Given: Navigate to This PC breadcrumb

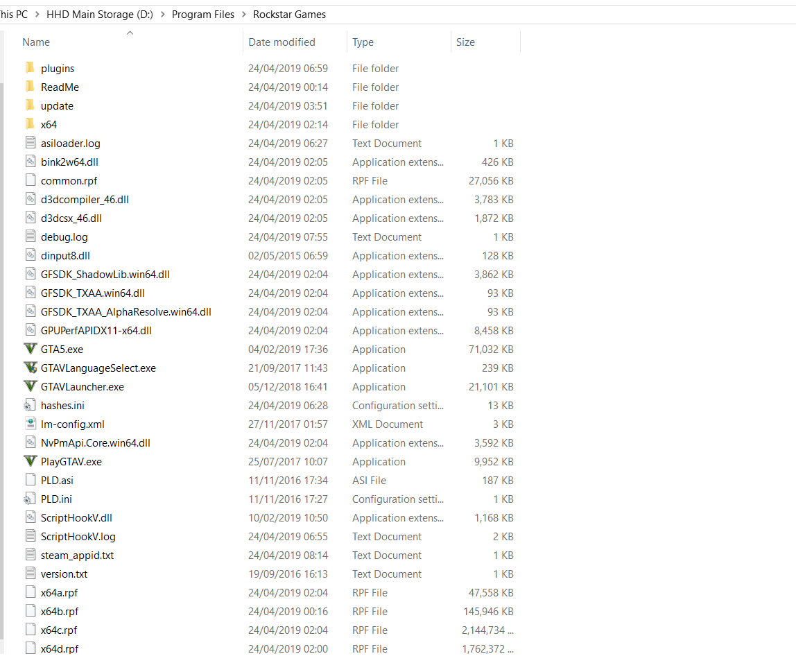Looking at the screenshot, I should pyautogui.click(x=14, y=14).
